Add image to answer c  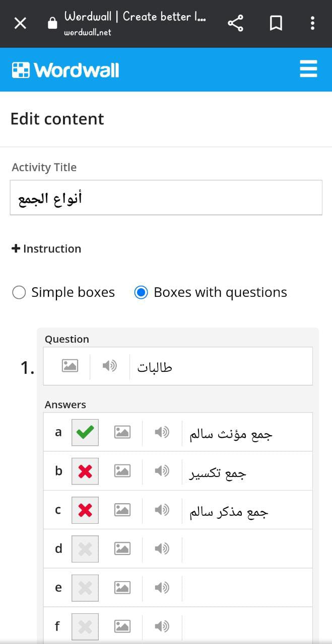[122, 510]
